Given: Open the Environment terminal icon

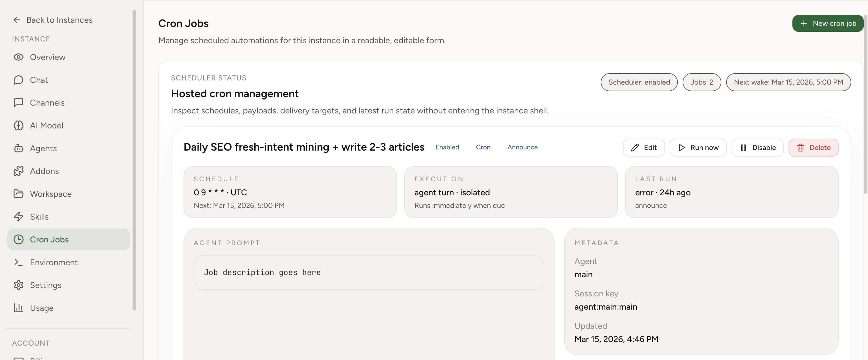Looking at the screenshot, I should pyautogui.click(x=19, y=262).
